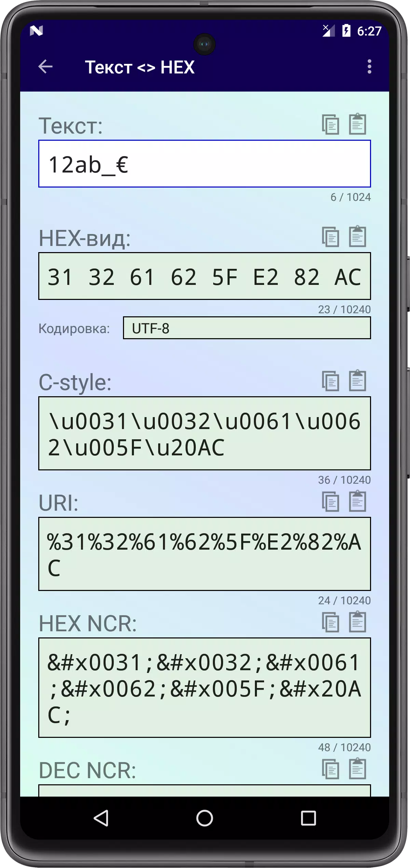410x868 pixels.
Task: Tap the 'DEC NCR:' label
Action: click(x=87, y=770)
